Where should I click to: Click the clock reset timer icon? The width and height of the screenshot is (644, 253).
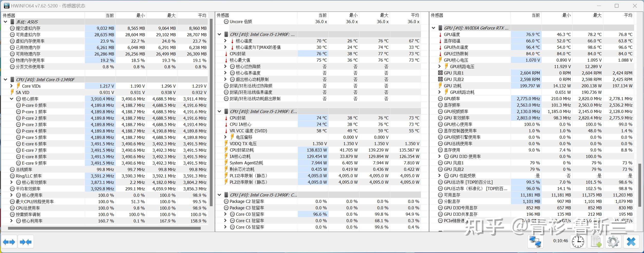click(578, 242)
